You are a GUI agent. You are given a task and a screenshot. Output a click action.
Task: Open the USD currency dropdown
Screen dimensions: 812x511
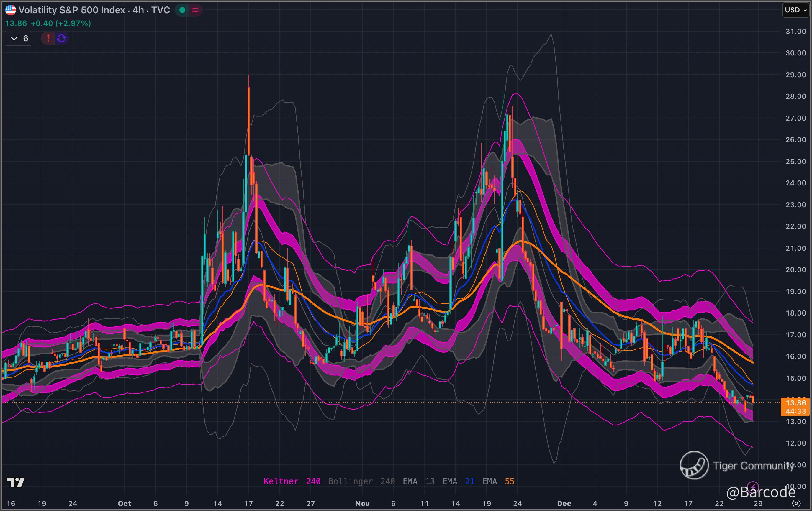click(796, 10)
